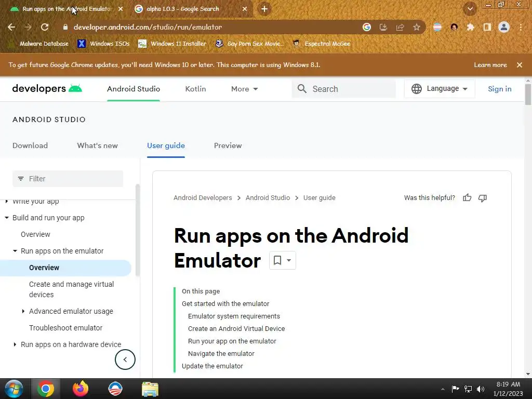Image resolution: width=532 pixels, height=399 pixels.
Task: Jump to Navigate the emulator
Action: [221, 353]
